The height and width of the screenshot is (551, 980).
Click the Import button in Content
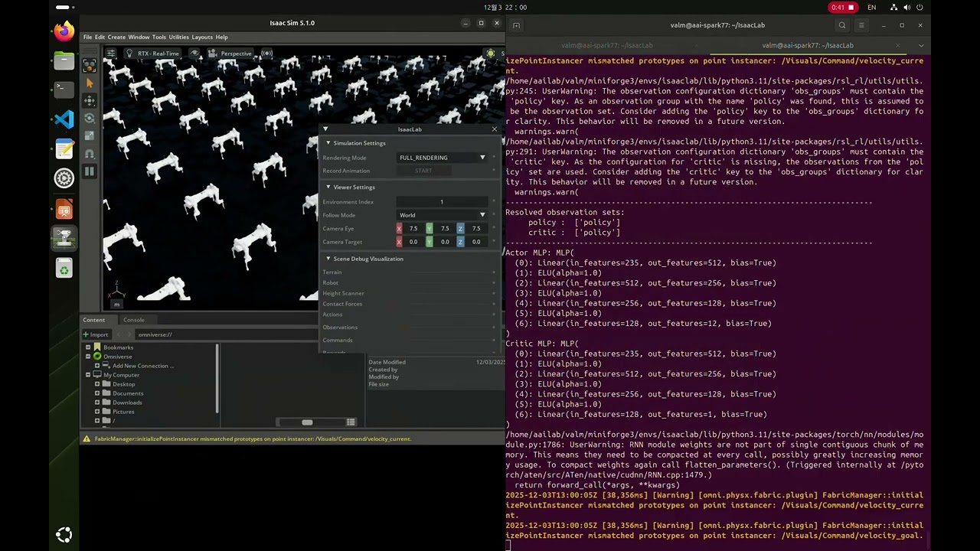tap(96, 334)
